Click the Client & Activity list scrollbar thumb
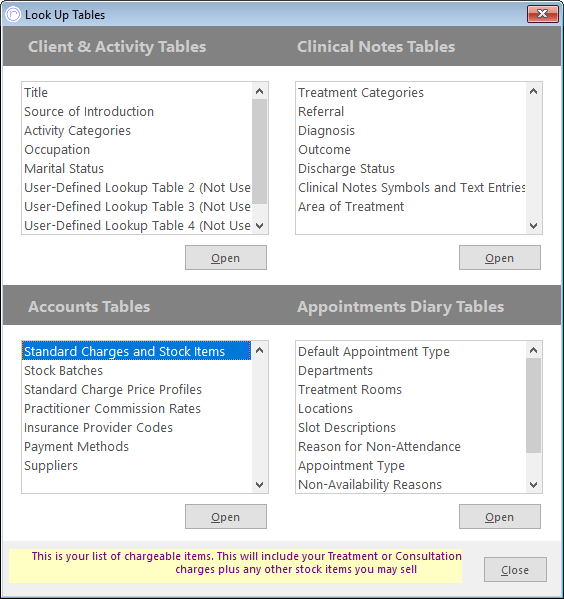This screenshot has height=599, width=564. click(x=259, y=152)
